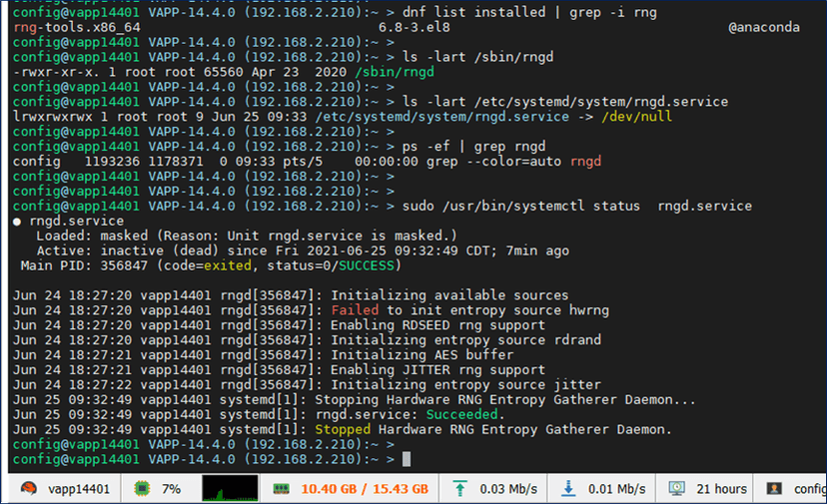Click the CPU chip icon in status bar

pyautogui.click(x=142, y=489)
